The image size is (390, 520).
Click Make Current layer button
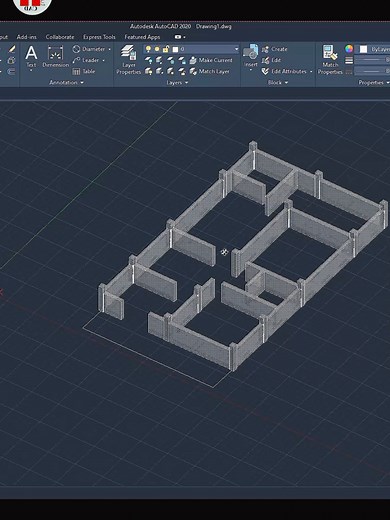coord(211,60)
